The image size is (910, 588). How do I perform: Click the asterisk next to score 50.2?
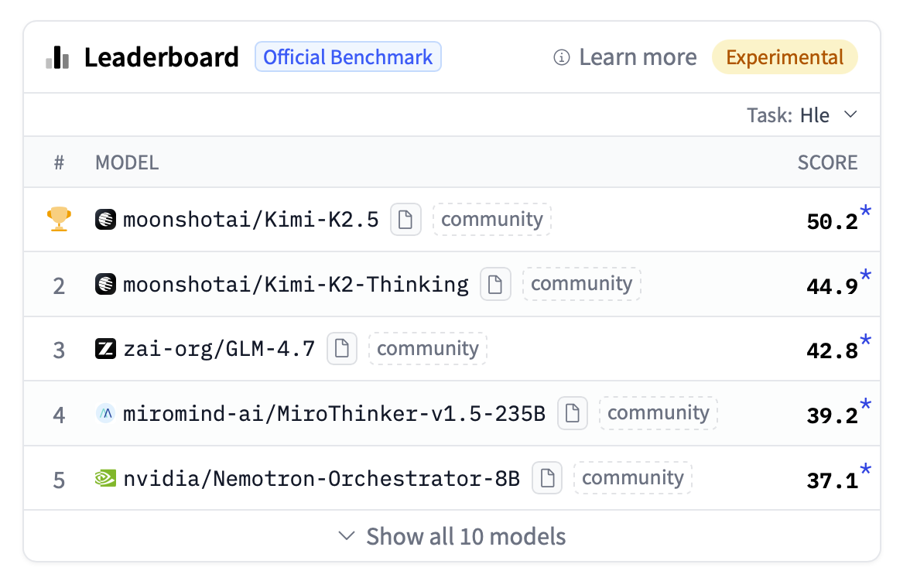pyautogui.click(x=866, y=213)
